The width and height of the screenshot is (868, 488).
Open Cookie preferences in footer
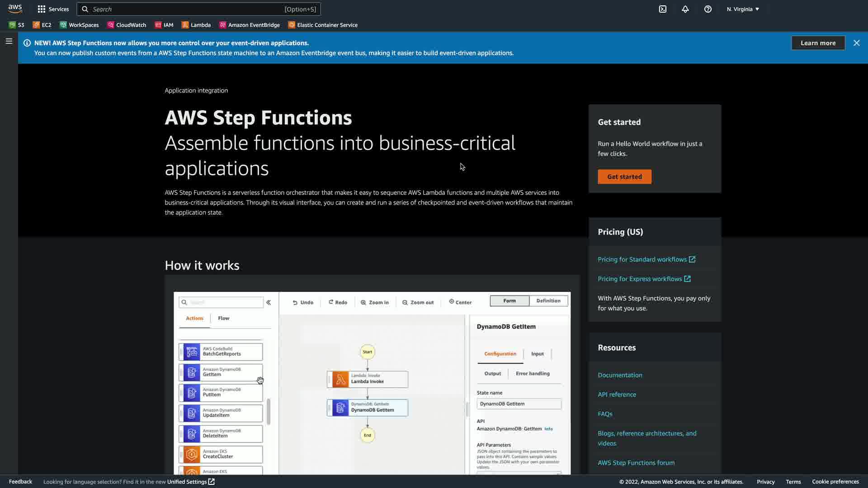tap(835, 482)
